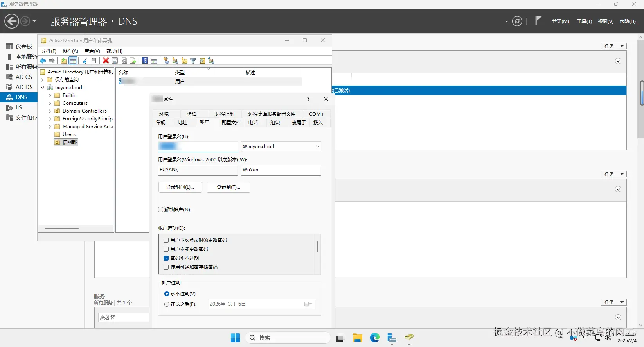Select 永不过期 radio button
Viewport: 644px width, 347px height.
coord(167,294)
